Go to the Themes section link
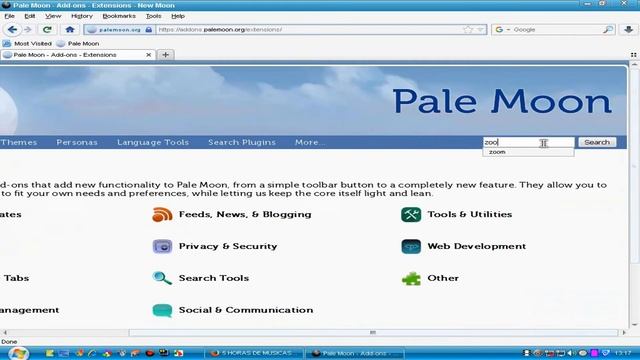640x360 pixels. (19, 142)
